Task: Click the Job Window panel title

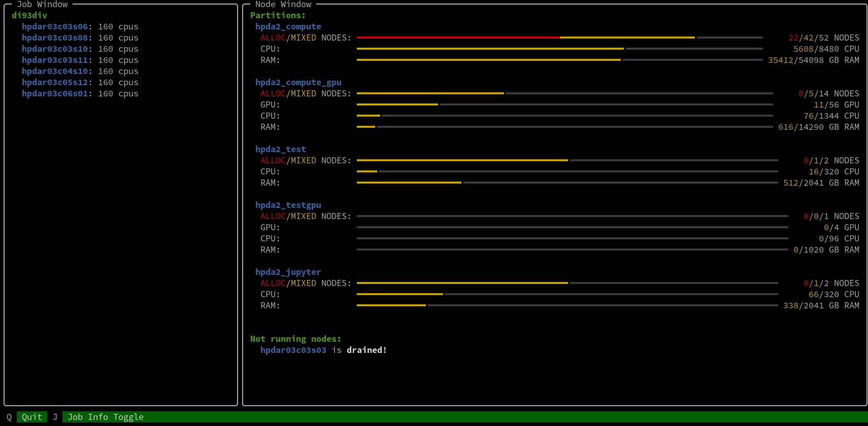Action: pos(42,4)
